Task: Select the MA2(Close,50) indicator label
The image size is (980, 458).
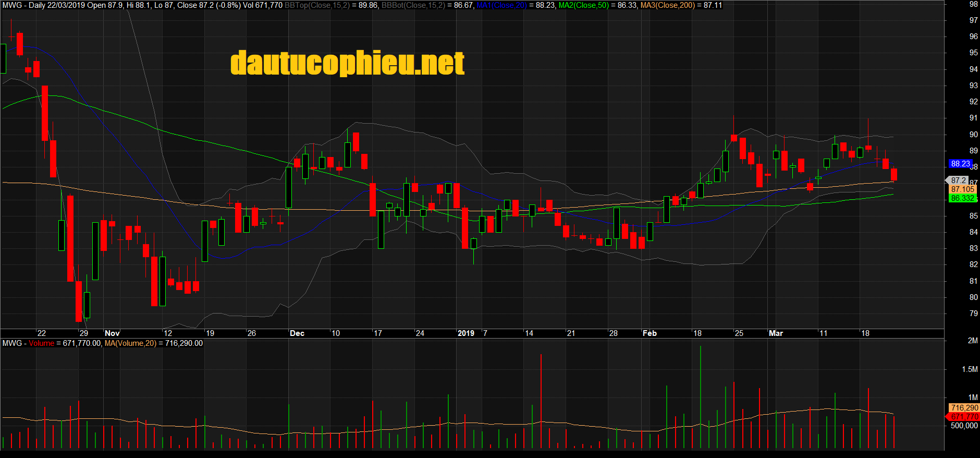Action: point(583,5)
